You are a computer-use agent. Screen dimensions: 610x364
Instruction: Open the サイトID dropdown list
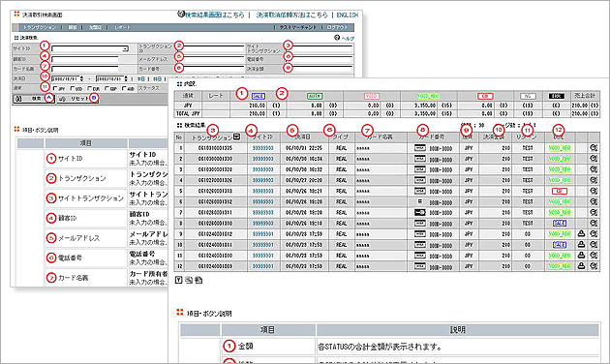tap(125, 49)
